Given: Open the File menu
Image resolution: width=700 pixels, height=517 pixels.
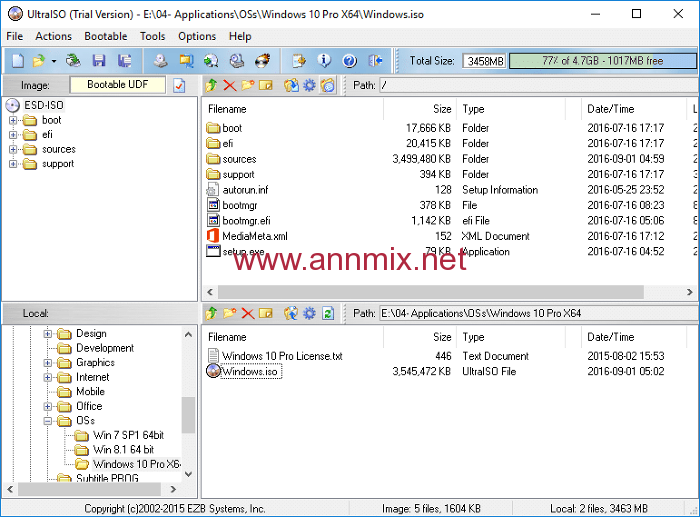Looking at the screenshot, I should pyautogui.click(x=15, y=36).
